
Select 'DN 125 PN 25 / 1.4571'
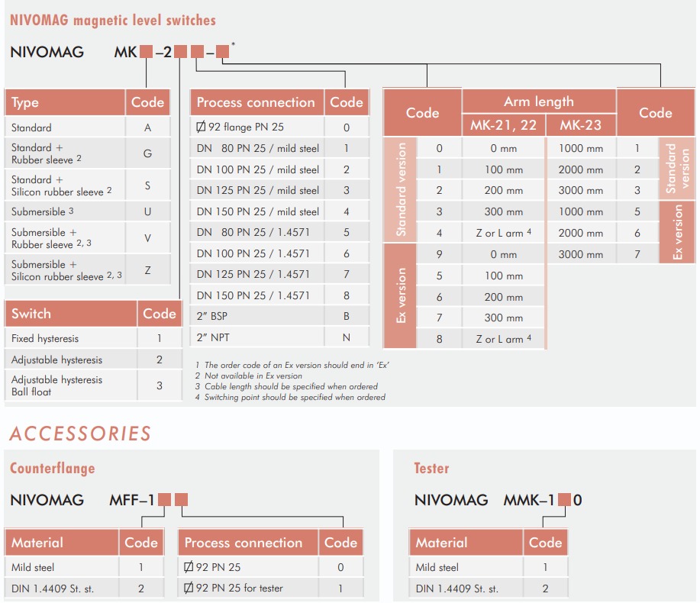(x=279, y=274)
